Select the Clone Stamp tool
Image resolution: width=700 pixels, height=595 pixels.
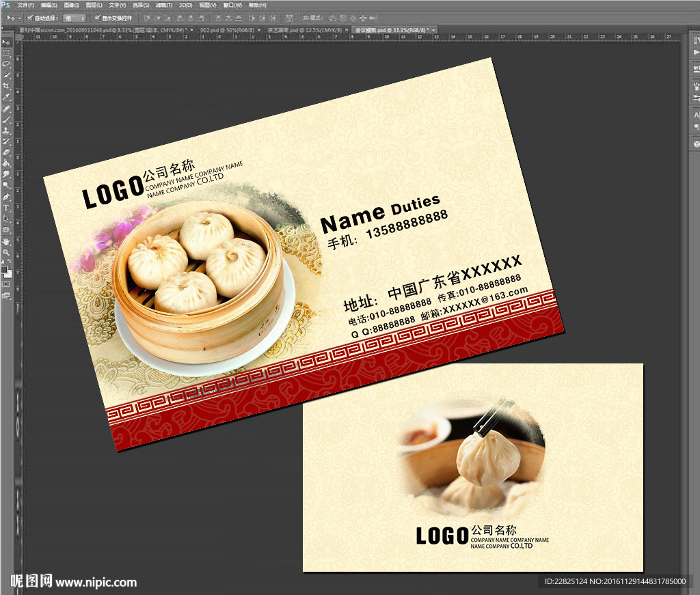click(x=5, y=130)
